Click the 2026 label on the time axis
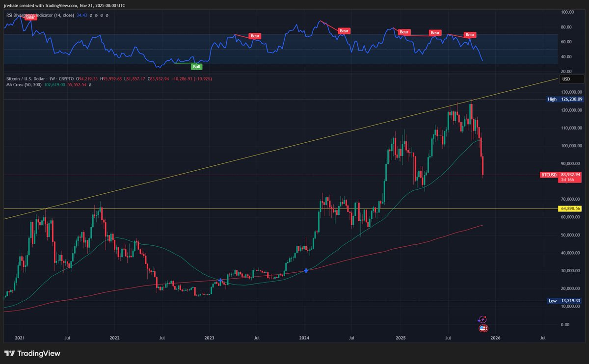This screenshot has width=589, height=364. 496,338
